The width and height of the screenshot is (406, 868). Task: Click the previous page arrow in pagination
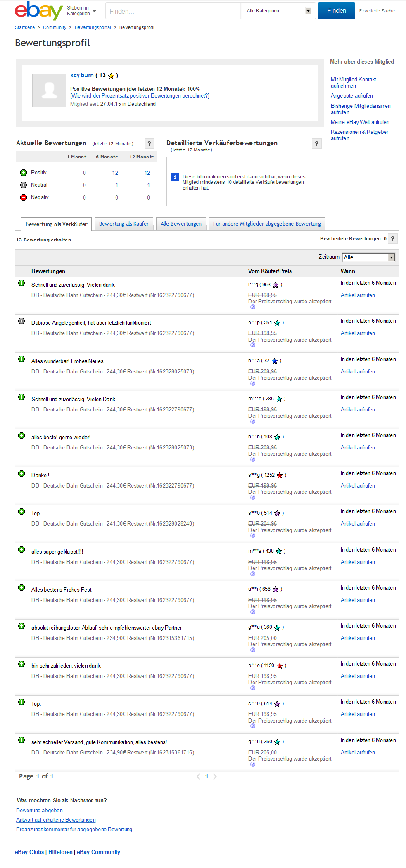199,776
